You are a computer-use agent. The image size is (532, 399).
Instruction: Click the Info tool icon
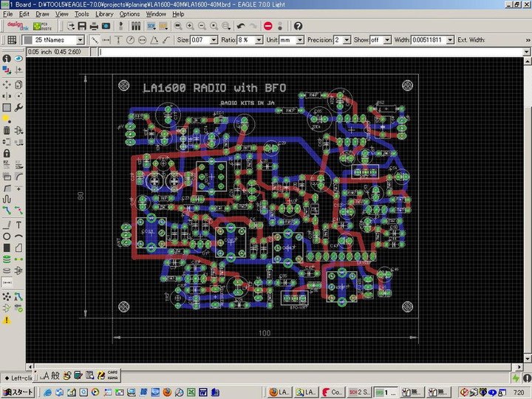click(x=7, y=58)
